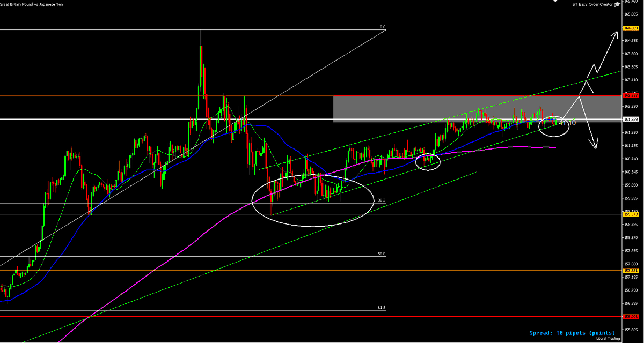This screenshot has width=644, height=343.
Task: Click the orange 164.669 price level tag
Action: click(630, 27)
